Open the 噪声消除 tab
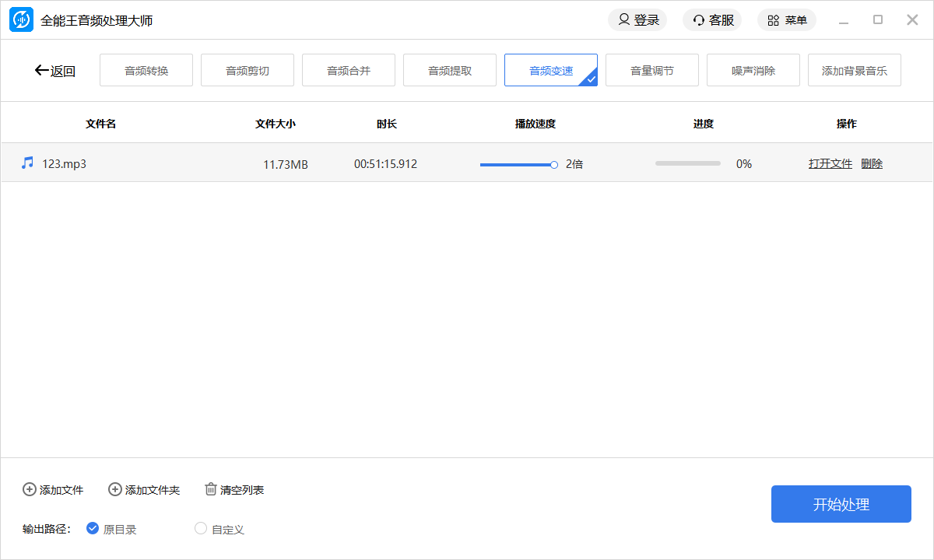Viewport: 934px width, 560px height. (753, 71)
